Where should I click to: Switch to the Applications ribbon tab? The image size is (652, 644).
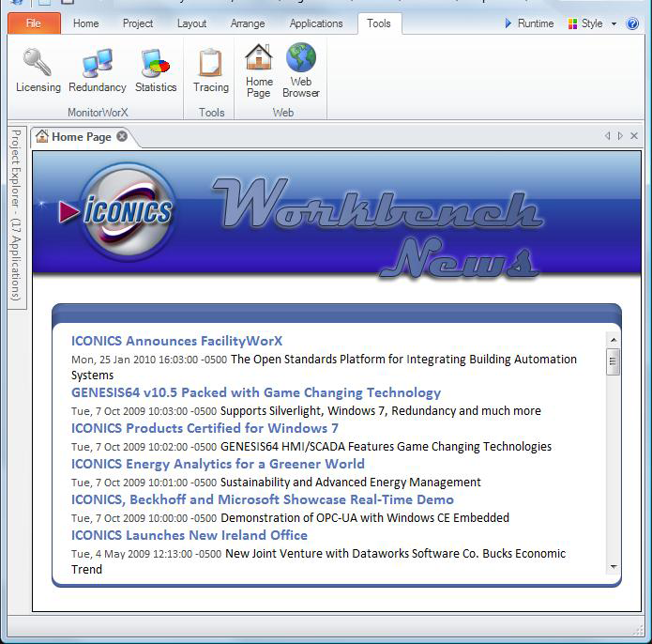[316, 23]
